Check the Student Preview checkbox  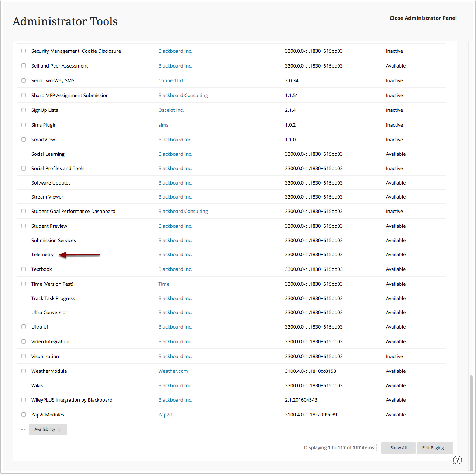click(24, 226)
